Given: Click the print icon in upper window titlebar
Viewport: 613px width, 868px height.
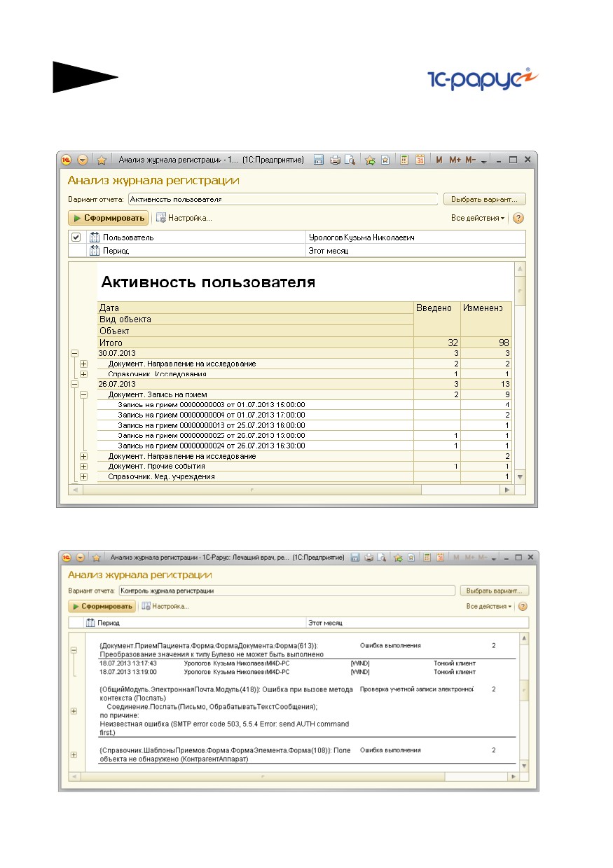Looking at the screenshot, I should point(335,160).
